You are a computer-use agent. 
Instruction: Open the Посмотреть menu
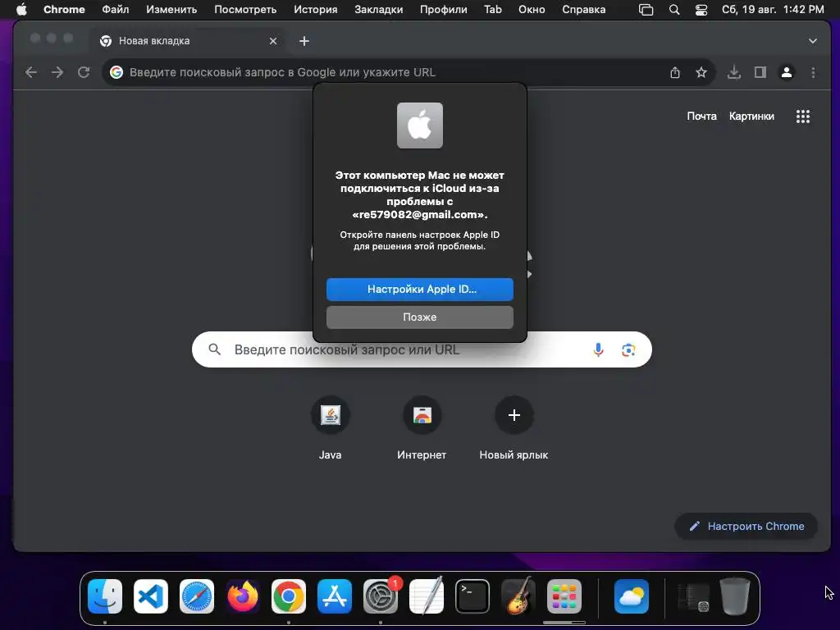coord(245,10)
